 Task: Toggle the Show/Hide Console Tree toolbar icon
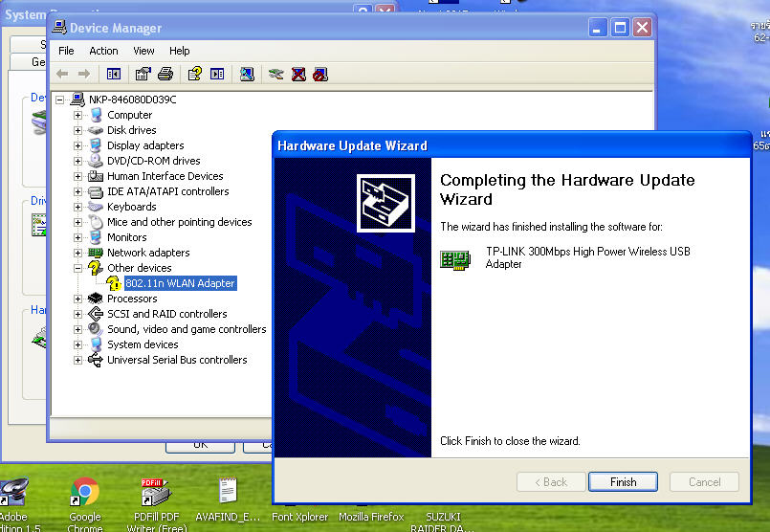coord(114,75)
